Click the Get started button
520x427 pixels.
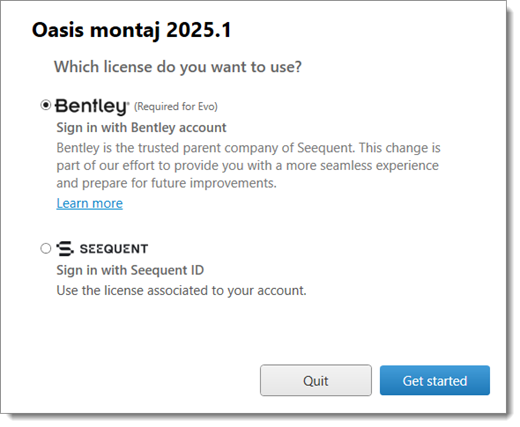pyautogui.click(x=435, y=380)
